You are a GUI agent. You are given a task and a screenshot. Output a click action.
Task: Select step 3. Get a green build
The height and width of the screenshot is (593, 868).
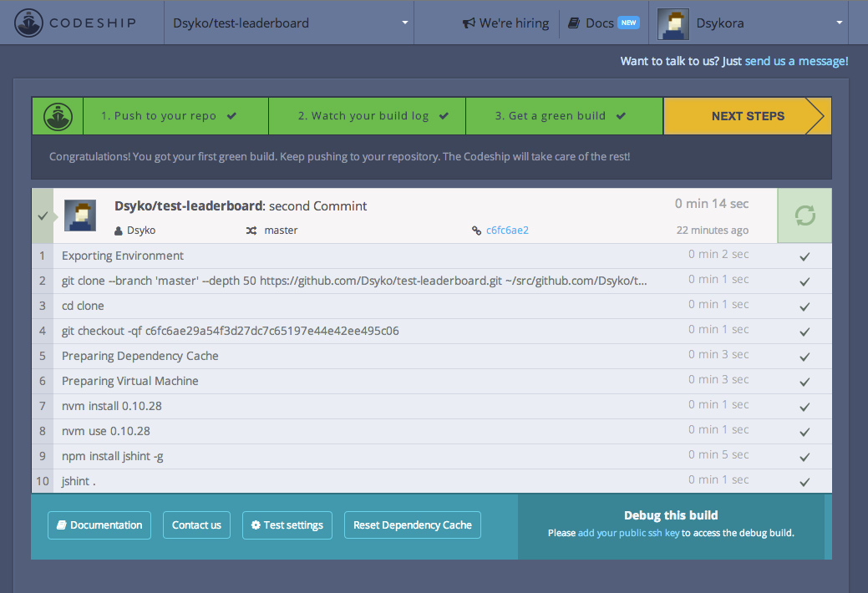tap(564, 116)
